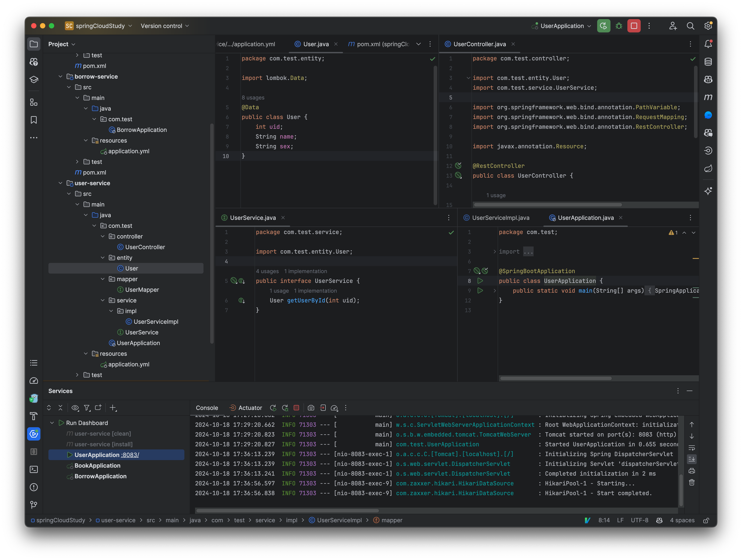The height and width of the screenshot is (560, 742).
Task: Click the mapper breadcrumb in status bar
Action: pos(392,520)
